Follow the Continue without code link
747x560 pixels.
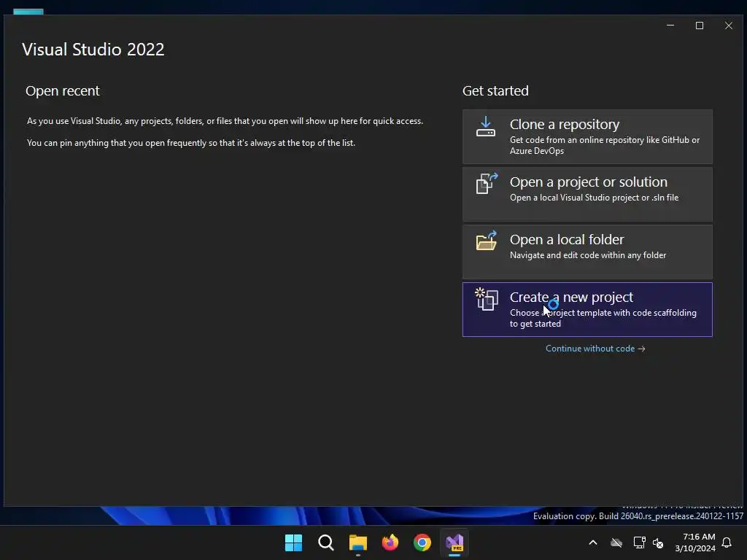click(x=595, y=349)
